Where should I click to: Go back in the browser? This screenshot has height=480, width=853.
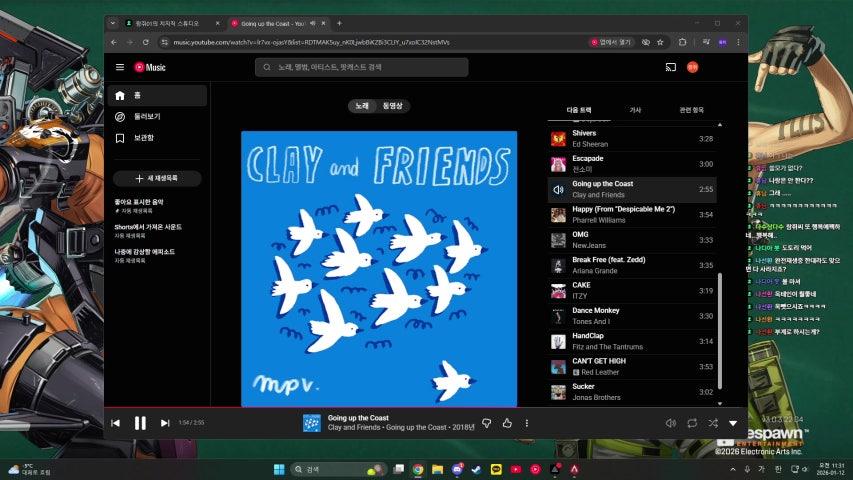pos(114,42)
